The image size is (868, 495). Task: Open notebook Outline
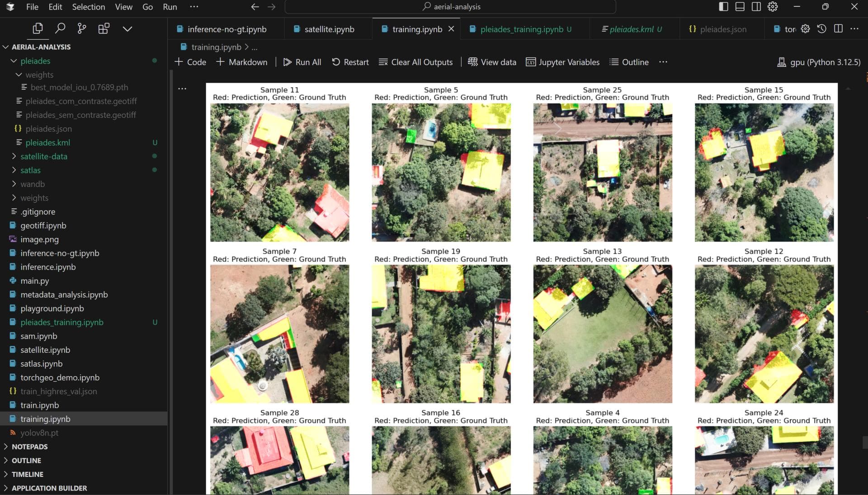point(629,62)
